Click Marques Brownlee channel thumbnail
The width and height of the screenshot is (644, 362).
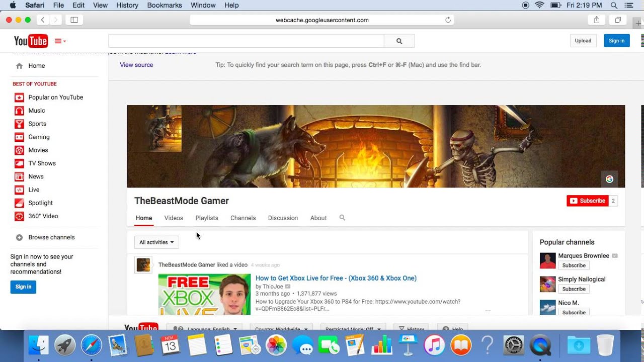coord(548,261)
